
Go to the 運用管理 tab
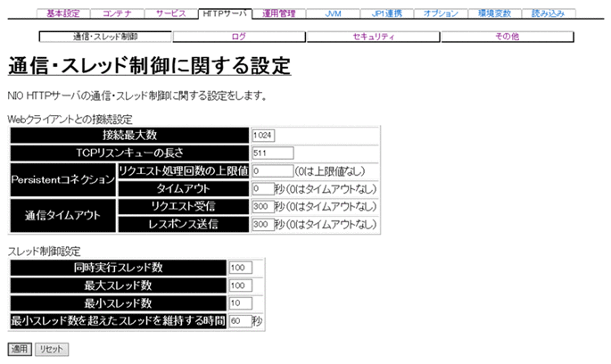point(279,13)
